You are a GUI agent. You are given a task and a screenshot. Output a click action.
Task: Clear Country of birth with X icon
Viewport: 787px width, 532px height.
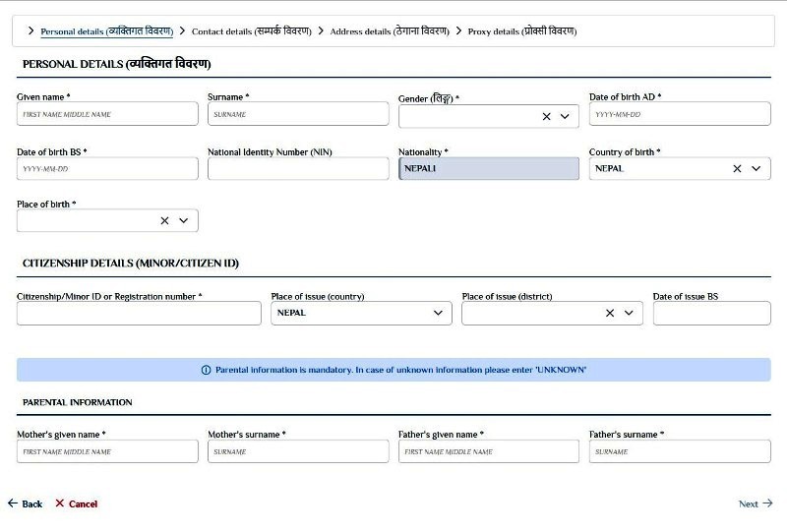737,168
